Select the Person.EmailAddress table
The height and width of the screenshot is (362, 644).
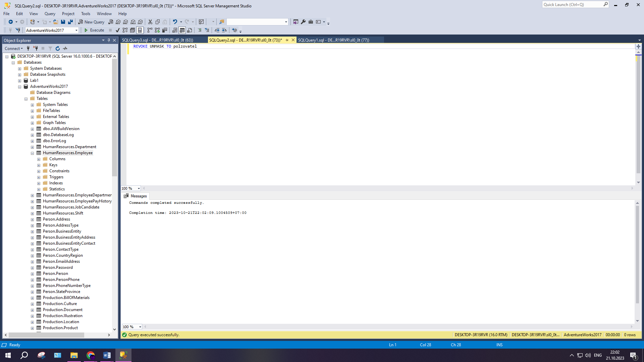61,261
